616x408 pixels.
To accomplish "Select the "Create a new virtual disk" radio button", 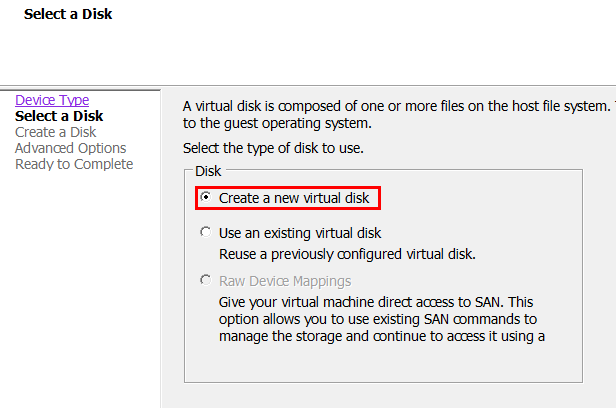I will (x=206, y=198).
